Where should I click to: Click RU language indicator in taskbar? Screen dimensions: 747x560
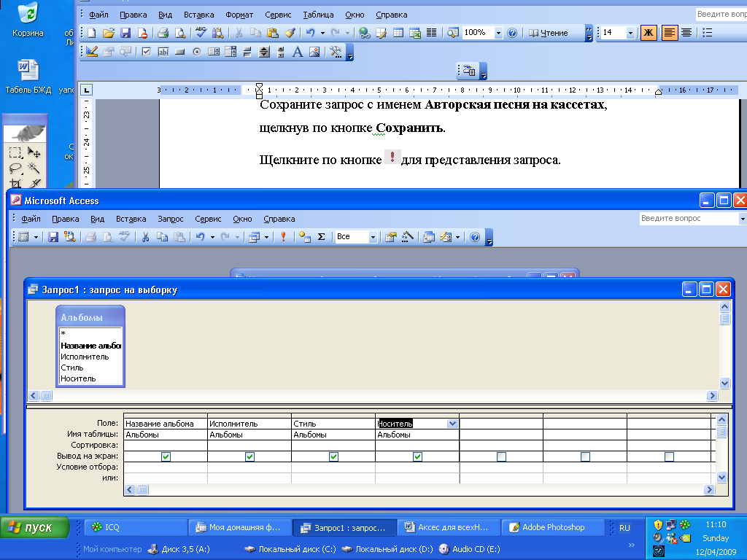tap(624, 528)
